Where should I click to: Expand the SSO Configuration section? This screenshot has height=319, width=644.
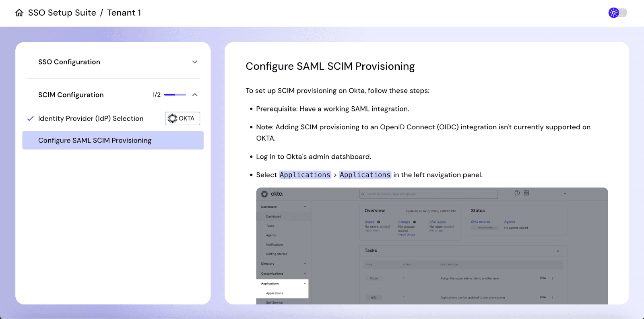(195, 62)
